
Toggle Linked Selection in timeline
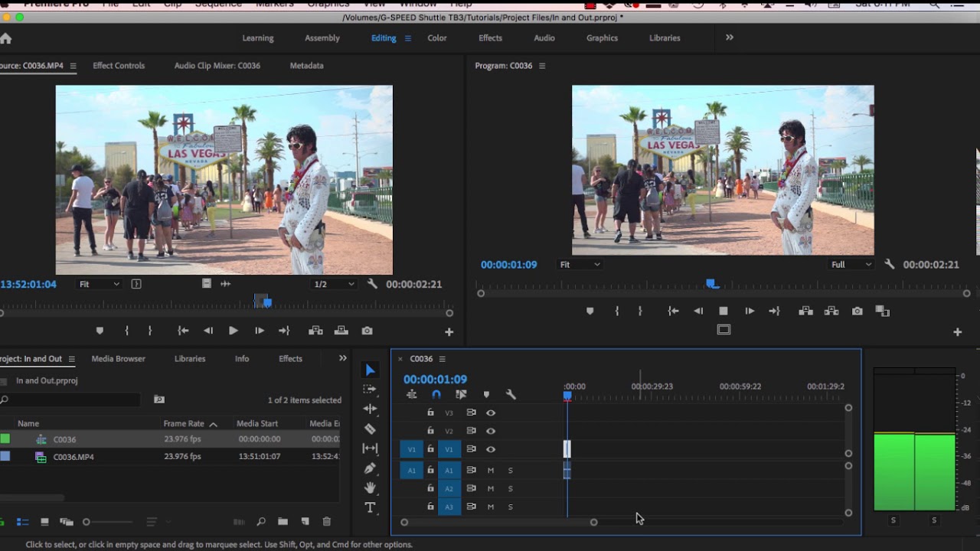[x=461, y=395]
